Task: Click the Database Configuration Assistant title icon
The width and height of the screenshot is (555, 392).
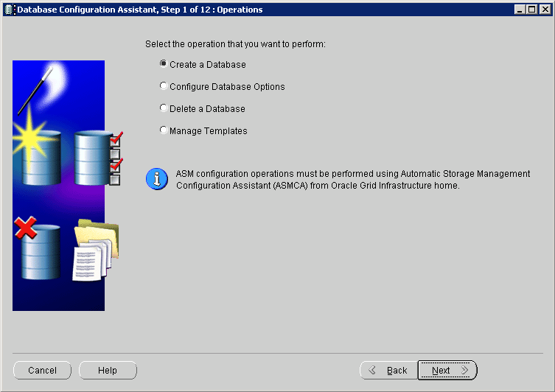Action: (x=9, y=10)
